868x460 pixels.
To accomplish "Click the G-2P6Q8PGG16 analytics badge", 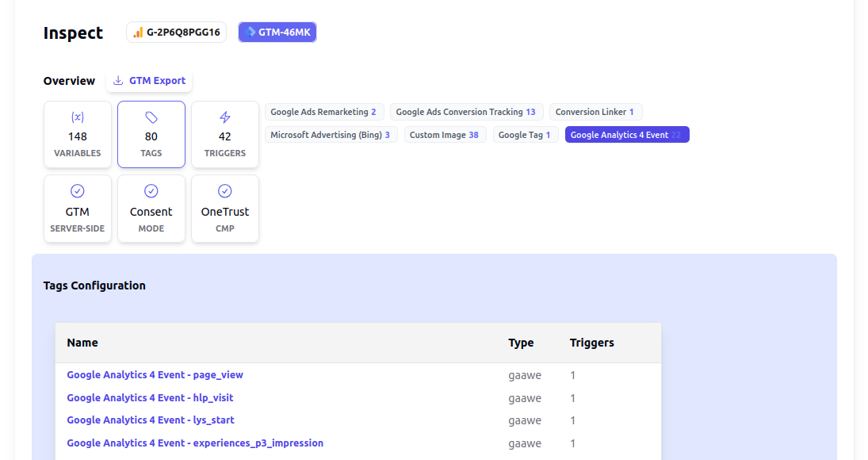I will [x=176, y=32].
